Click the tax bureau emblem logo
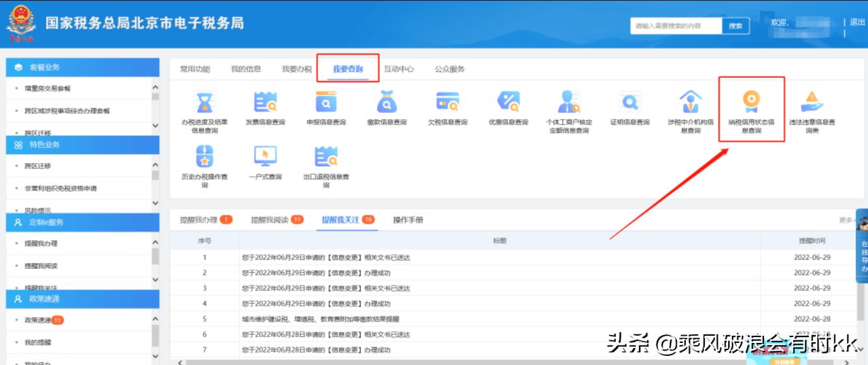The image size is (868, 365). pyautogui.click(x=21, y=24)
